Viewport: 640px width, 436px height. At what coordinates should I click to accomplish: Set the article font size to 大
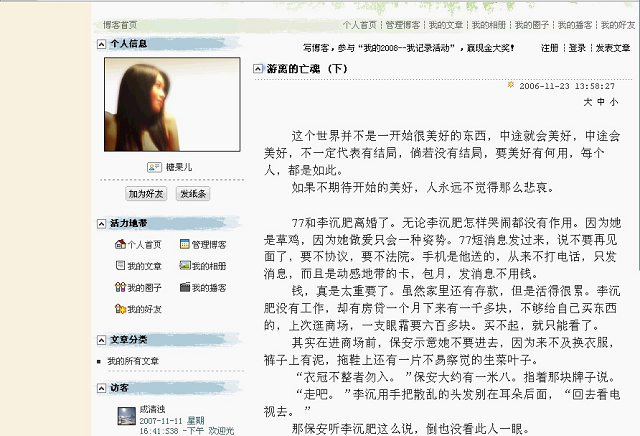(587, 102)
